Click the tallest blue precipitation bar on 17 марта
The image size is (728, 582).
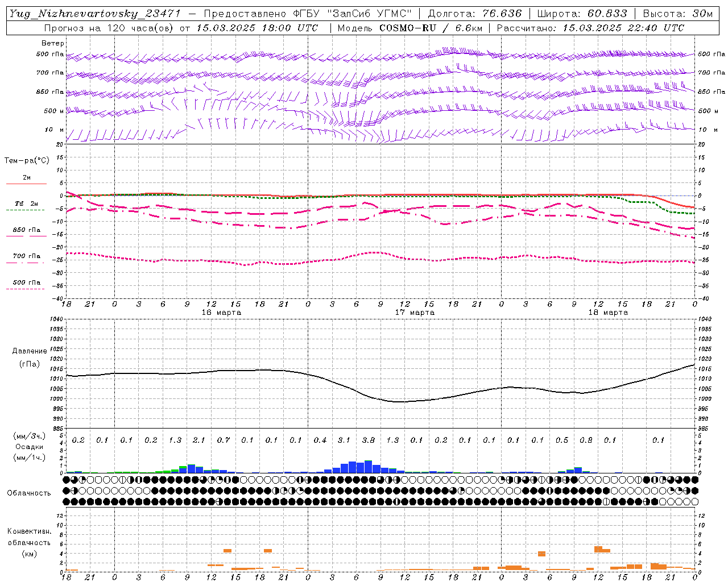click(369, 467)
